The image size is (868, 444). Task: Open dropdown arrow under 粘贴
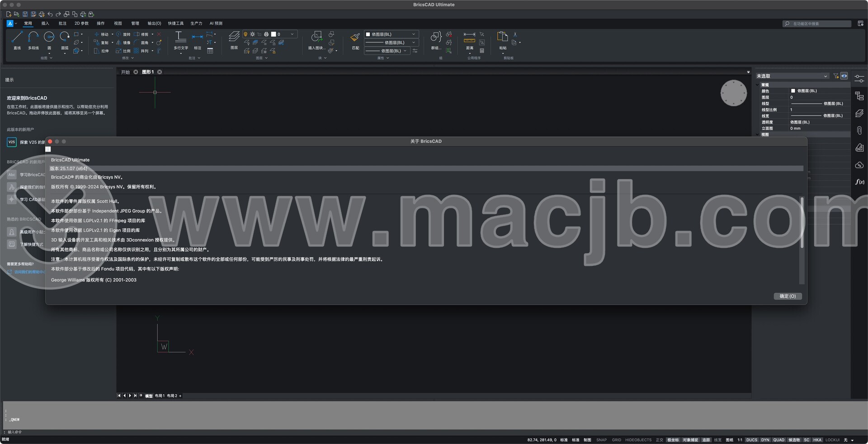(x=503, y=53)
